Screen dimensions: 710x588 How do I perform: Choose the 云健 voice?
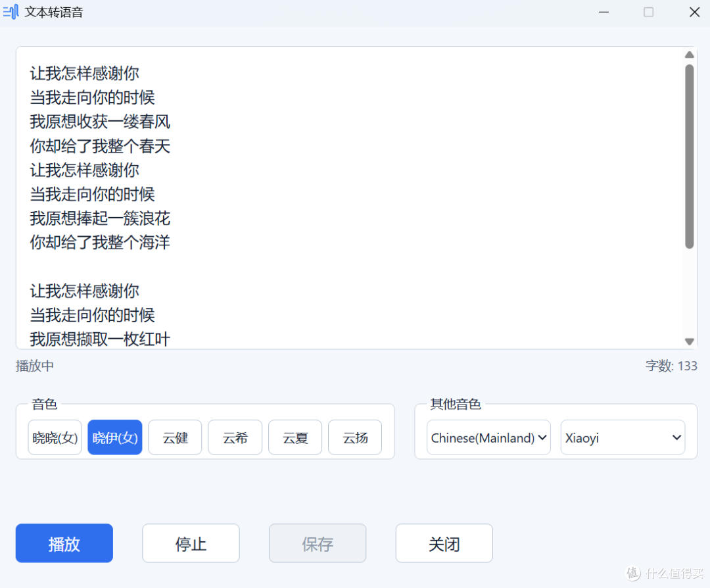click(x=175, y=437)
